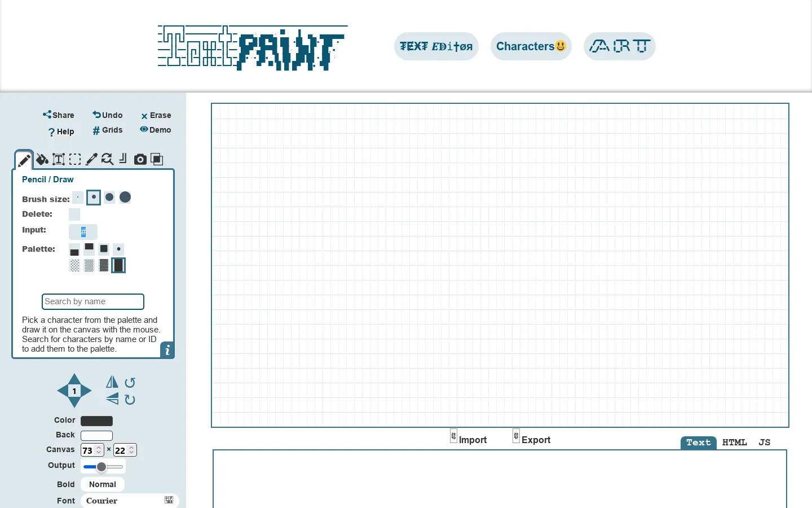
Task: Choose the second brush size
Action: tap(94, 197)
